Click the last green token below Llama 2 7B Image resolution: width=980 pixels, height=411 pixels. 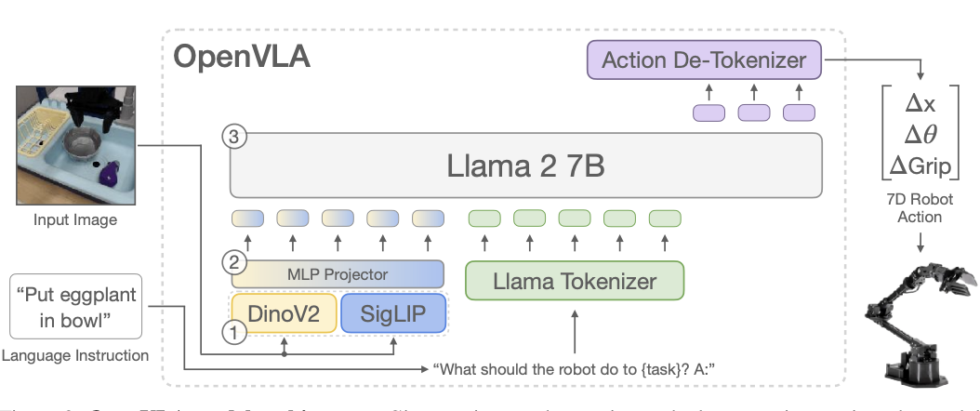pos(665,219)
